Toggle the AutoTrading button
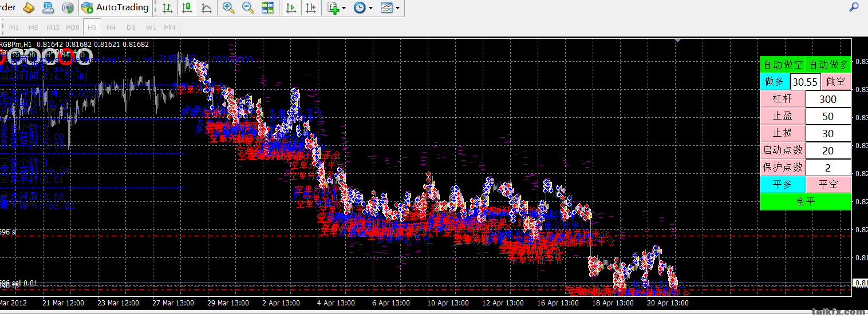This screenshot has height=318, width=868. pyautogui.click(x=115, y=8)
